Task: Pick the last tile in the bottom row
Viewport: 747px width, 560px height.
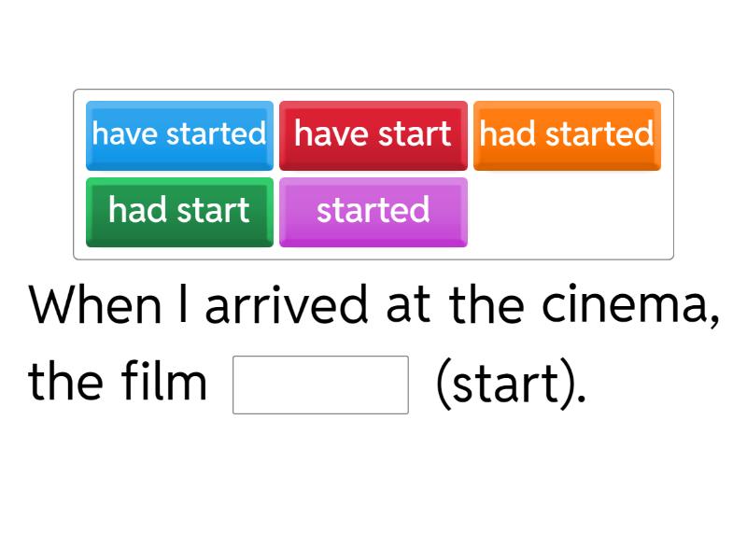Action: point(373,211)
